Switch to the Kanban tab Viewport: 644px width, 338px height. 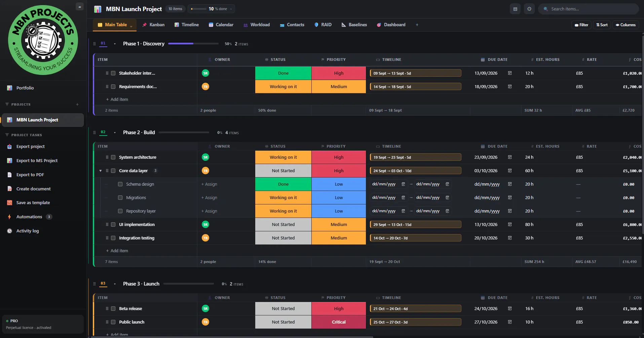pyautogui.click(x=153, y=25)
